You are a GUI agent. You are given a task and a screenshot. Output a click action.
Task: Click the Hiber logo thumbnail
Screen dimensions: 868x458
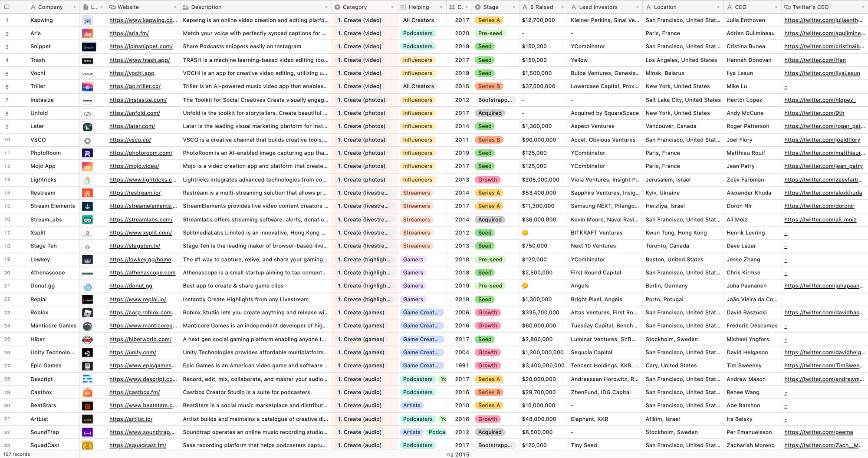pos(88,340)
